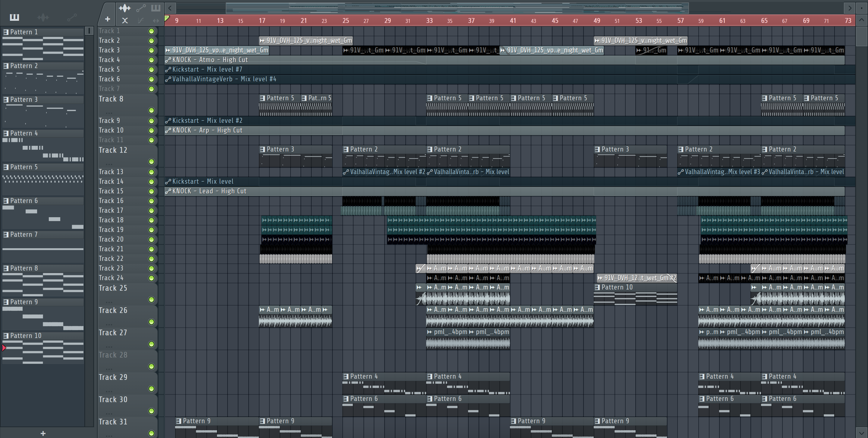Click the crossfade X icon in playlist toolbar
This screenshot has height=438, width=868.
coord(125,20)
